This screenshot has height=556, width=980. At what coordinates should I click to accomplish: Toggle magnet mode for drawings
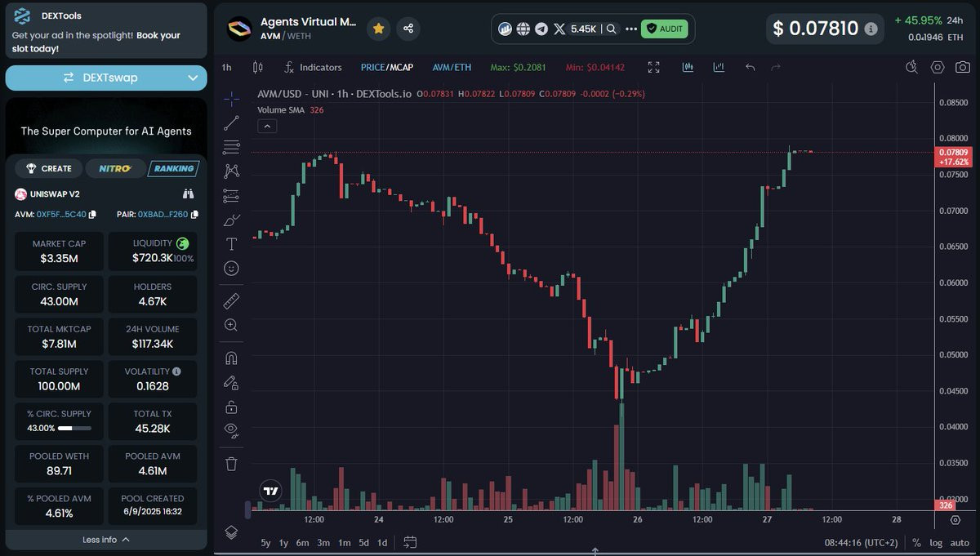[231, 358]
